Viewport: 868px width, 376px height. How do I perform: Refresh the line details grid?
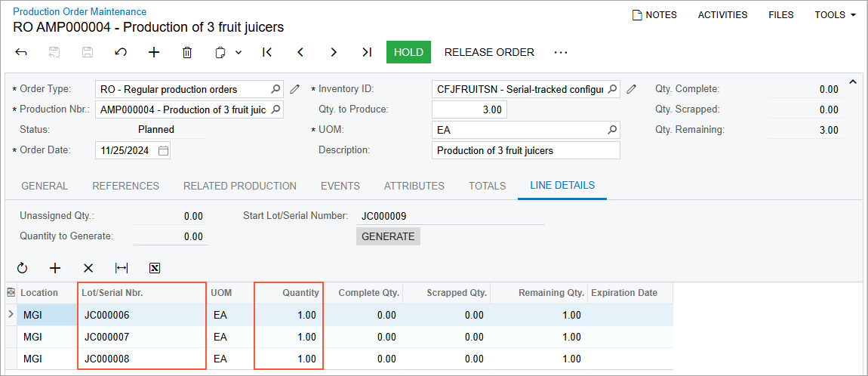click(22, 268)
